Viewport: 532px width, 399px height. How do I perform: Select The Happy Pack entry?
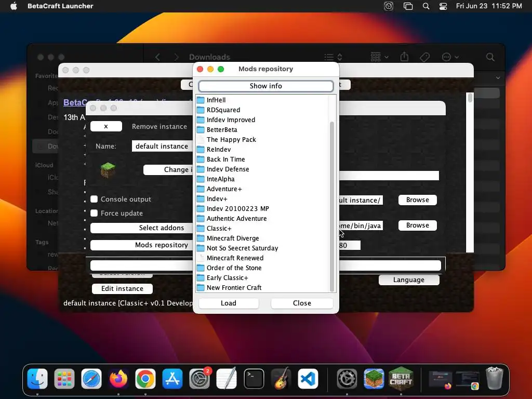(231, 139)
